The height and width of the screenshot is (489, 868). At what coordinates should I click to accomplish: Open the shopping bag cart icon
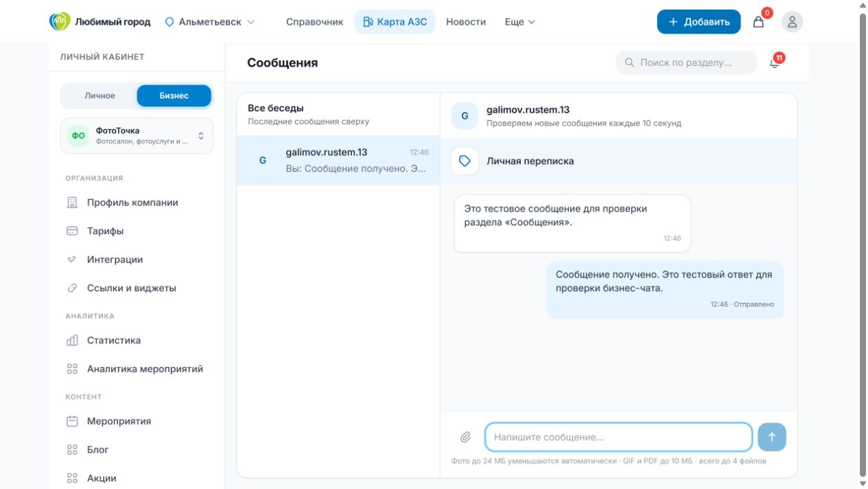click(758, 22)
